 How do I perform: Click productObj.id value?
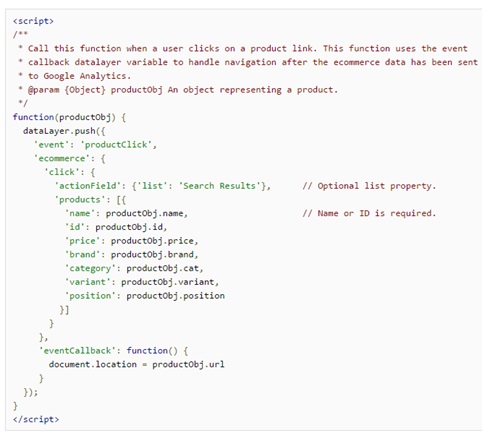[129, 227]
